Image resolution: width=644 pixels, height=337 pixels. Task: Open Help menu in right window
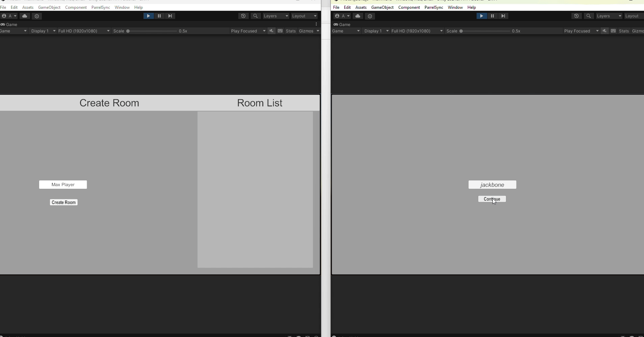(472, 7)
